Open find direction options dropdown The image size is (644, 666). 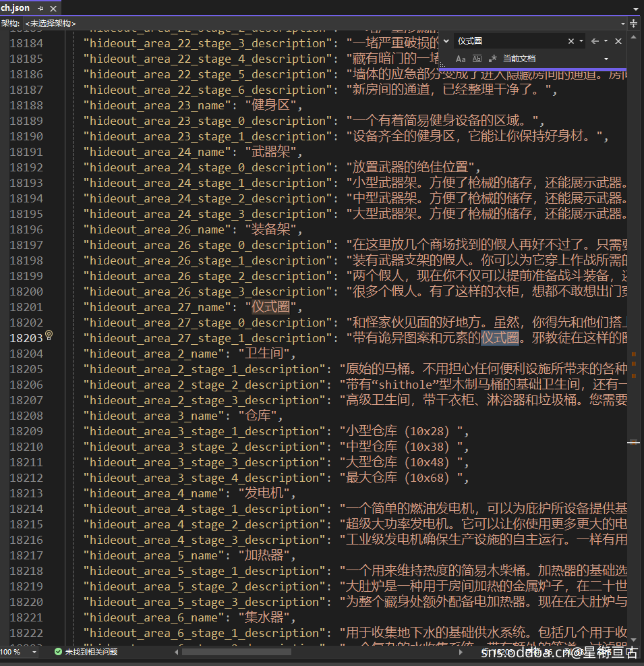tap(606, 41)
